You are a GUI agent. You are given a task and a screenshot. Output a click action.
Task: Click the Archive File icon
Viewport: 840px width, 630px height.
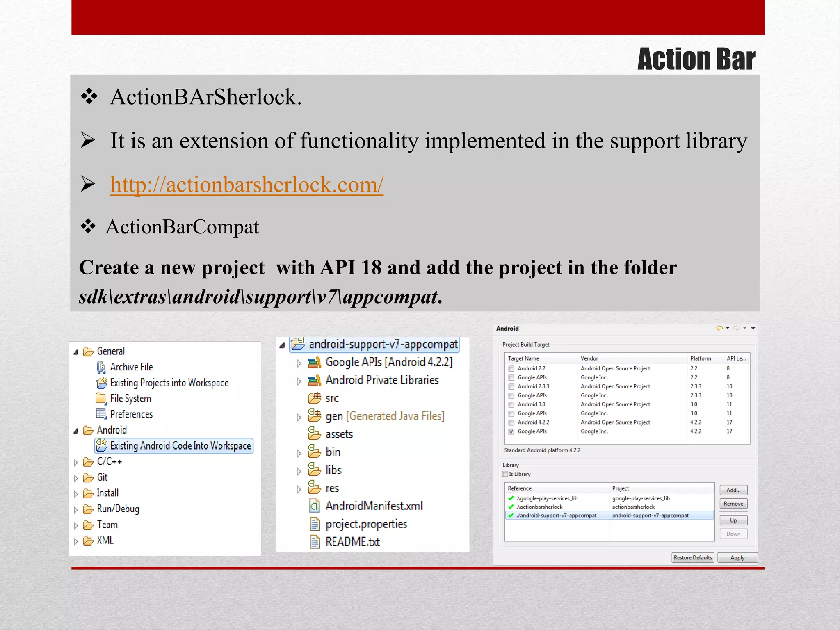(x=101, y=367)
